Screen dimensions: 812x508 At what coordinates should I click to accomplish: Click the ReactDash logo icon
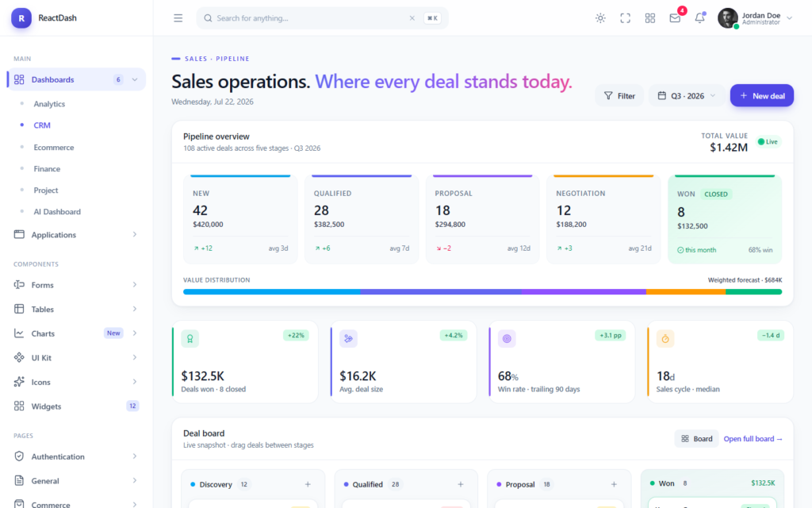(21, 18)
